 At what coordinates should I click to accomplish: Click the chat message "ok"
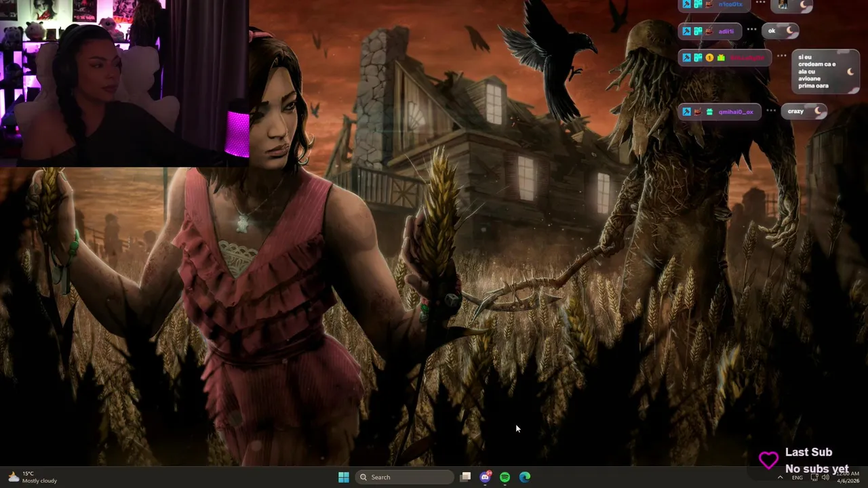[772, 30]
